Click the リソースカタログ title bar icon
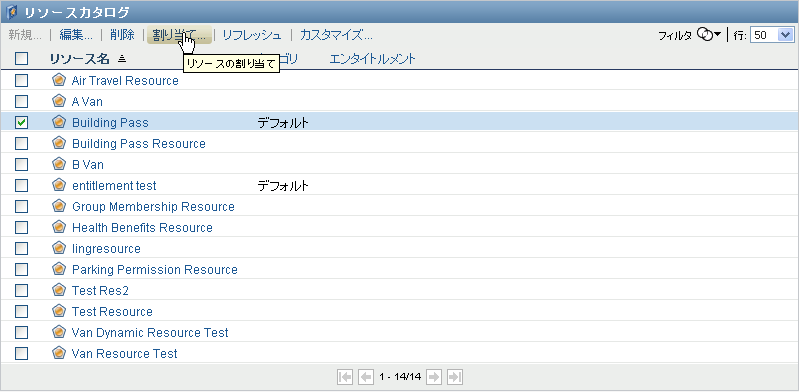Screen dimensions: 799x392 tap(12, 12)
